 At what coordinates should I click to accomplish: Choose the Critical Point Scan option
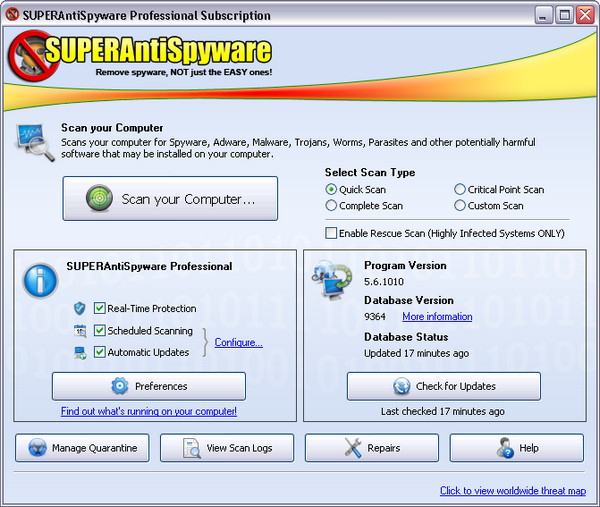click(460, 189)
